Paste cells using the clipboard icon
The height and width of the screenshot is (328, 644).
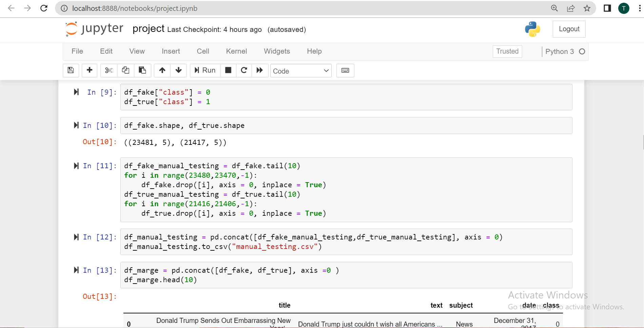pos(142,71)
